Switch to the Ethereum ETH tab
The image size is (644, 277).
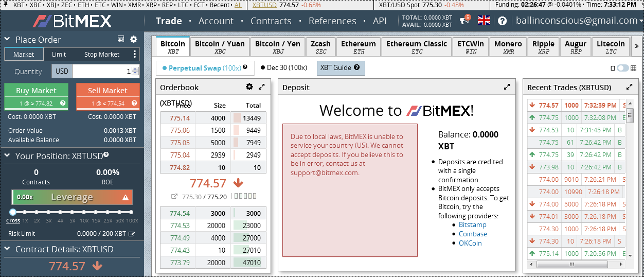[359, 47]
